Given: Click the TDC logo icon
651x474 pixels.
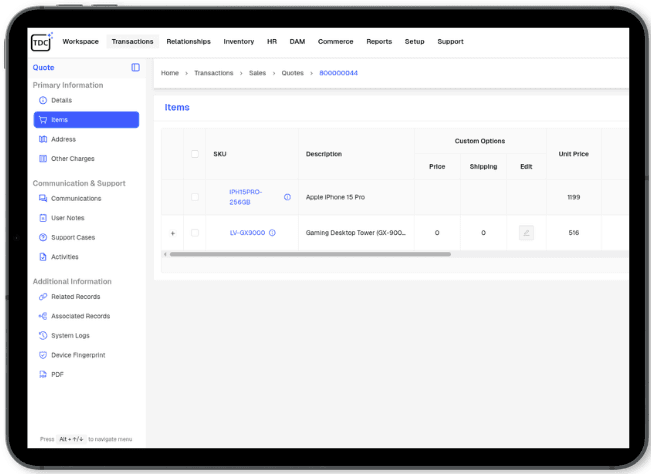Looking at the screenshot, I should pyautogui.click(x=42, y=42).
